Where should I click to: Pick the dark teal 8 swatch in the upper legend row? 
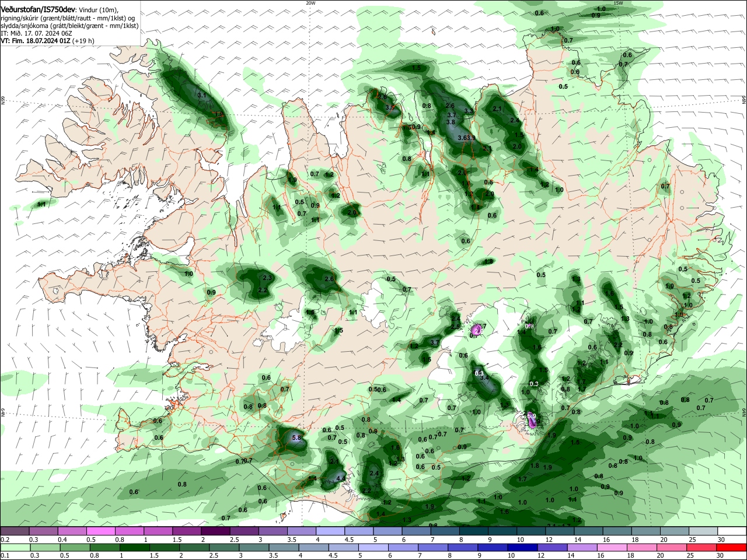(473, 531)
